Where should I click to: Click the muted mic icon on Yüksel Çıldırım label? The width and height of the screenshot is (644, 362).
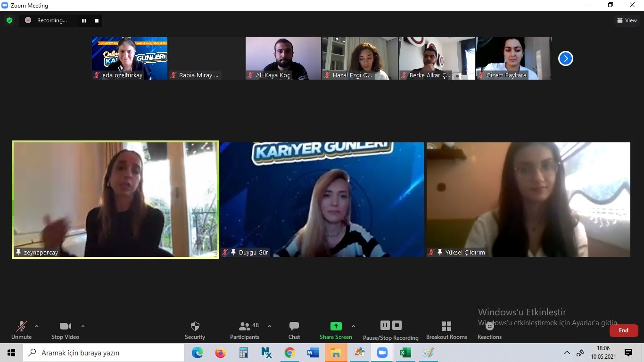pos(431,253)
